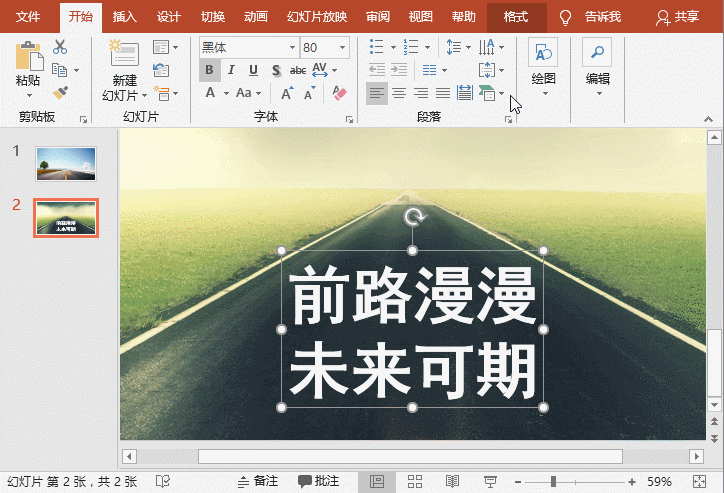
Task: Open the align text vertical dropdown
Action: click(x=501, y=70)
